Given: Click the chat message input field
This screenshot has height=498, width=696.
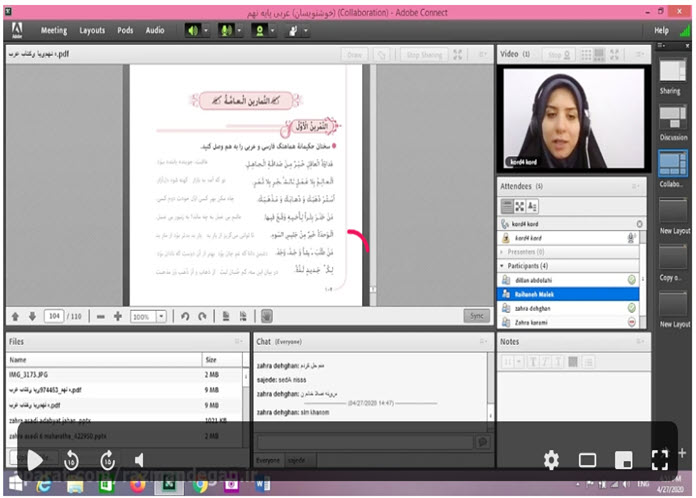Looking at the screenshot, I should pyautogui.click(x=366, y=442).
